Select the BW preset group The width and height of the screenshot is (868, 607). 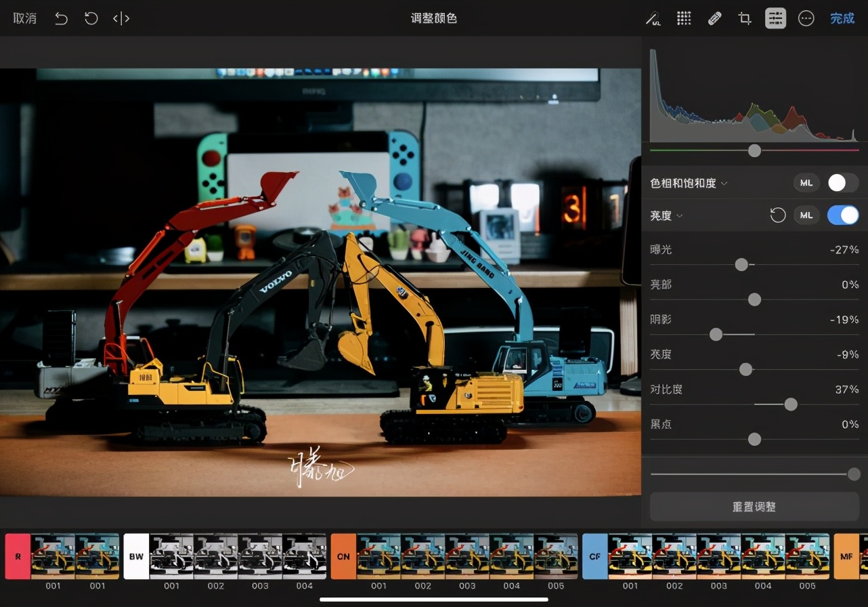[x=136, y=556]
